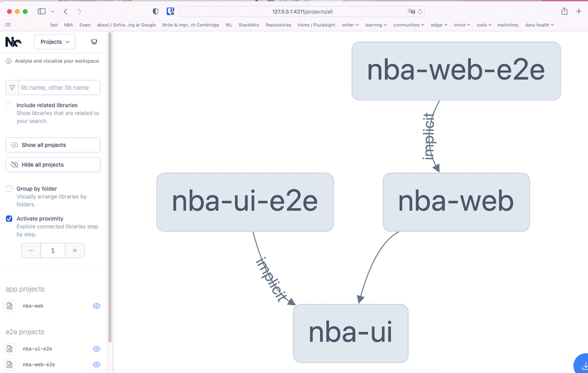588x373 pixels.
Task: Disable Activate proximity checkbox
Action: [x=9, y=219]
